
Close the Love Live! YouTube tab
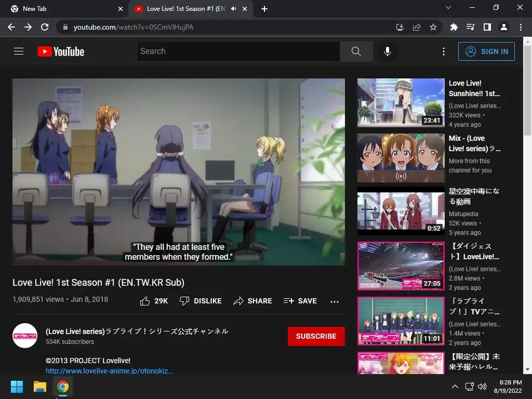click(245, 9)
